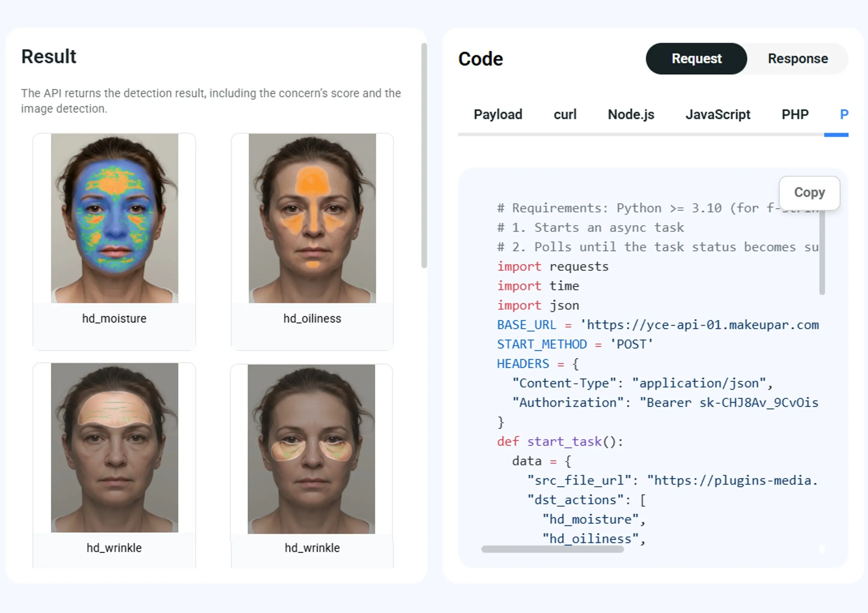Select the partially visible P tab

[844, 114]
